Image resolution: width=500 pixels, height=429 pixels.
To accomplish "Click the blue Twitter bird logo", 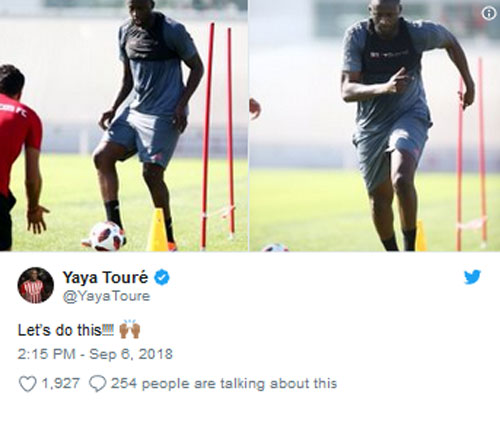I will [472, 277].
